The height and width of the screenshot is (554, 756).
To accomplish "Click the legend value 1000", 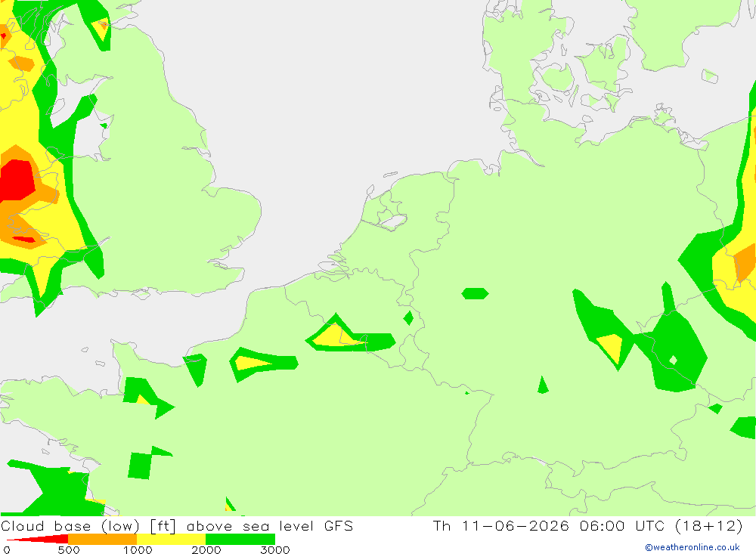I will (138, 549).
